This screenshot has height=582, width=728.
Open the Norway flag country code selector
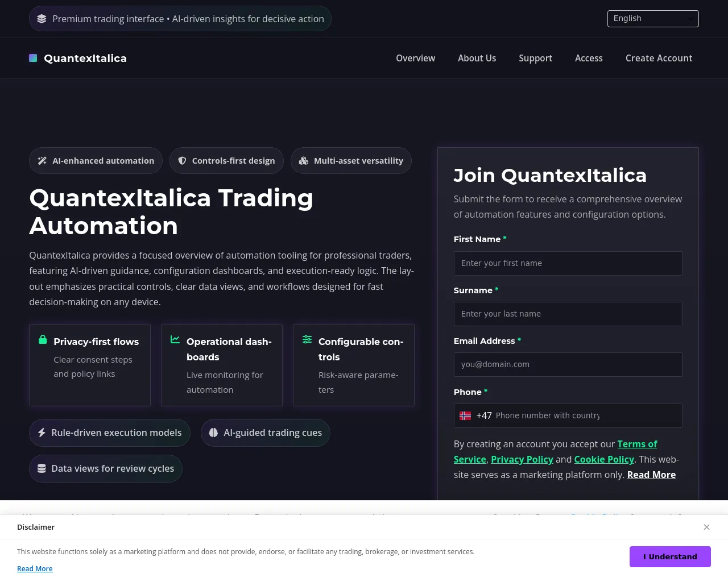tap(465, 415)
